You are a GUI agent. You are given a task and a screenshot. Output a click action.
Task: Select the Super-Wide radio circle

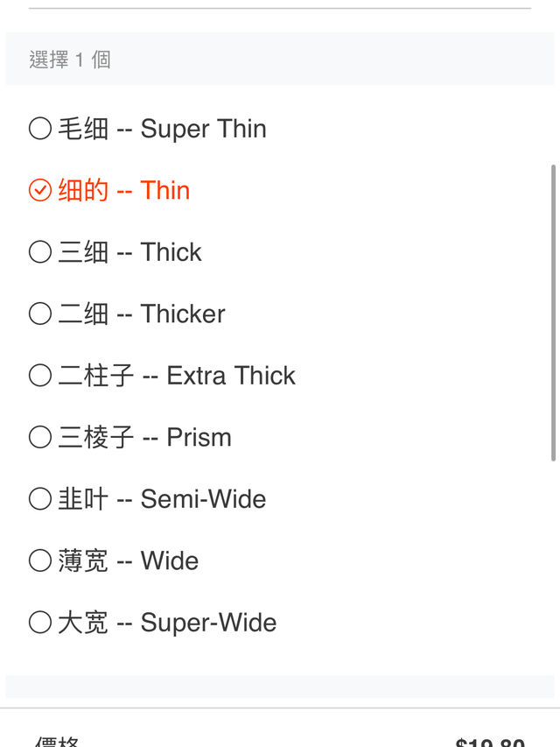(x=40, y=623)
